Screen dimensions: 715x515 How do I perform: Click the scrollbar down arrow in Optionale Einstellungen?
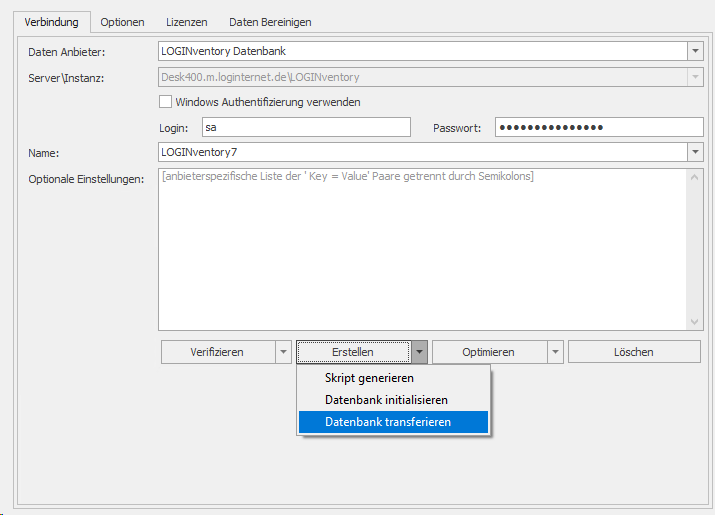[x=694, y=322]
